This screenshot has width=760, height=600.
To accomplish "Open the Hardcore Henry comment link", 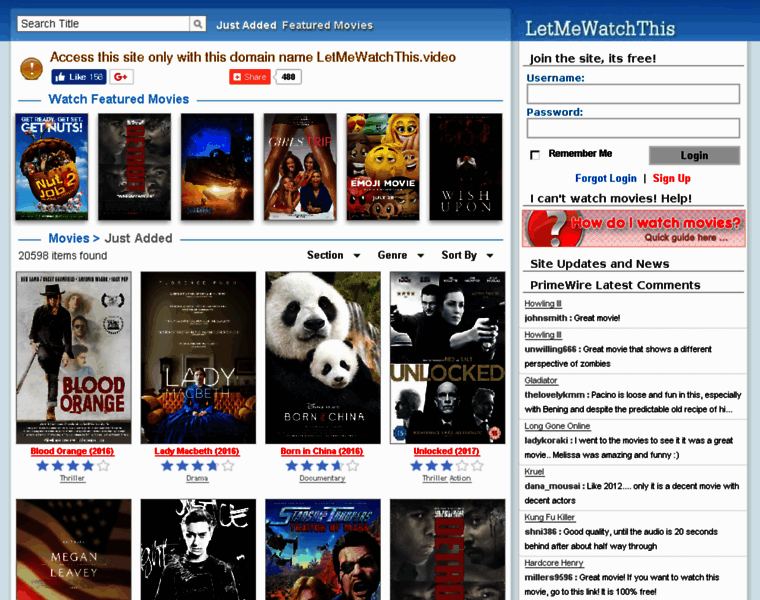I will coord(554,563).
